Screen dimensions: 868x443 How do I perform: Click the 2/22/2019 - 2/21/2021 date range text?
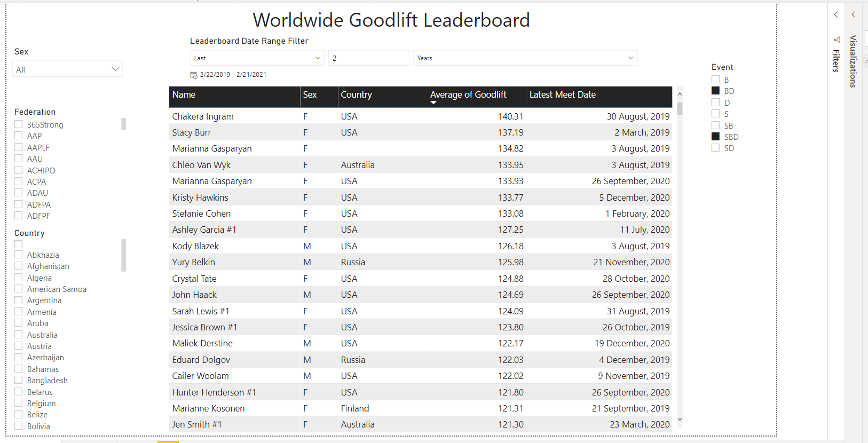click(233, 75)
